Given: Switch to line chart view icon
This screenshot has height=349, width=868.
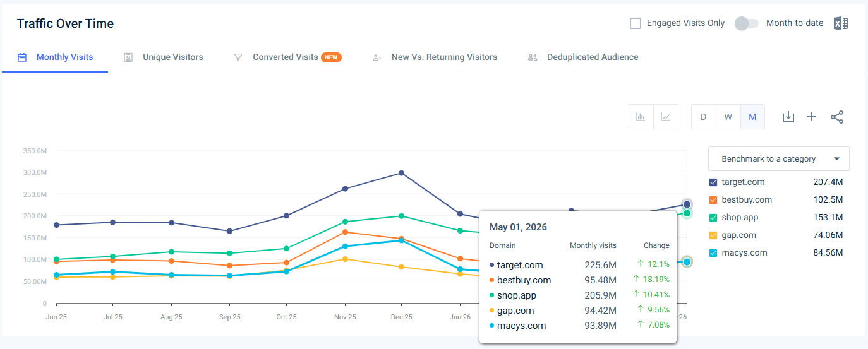Looking at the screenshot, I should click(665, 117).
